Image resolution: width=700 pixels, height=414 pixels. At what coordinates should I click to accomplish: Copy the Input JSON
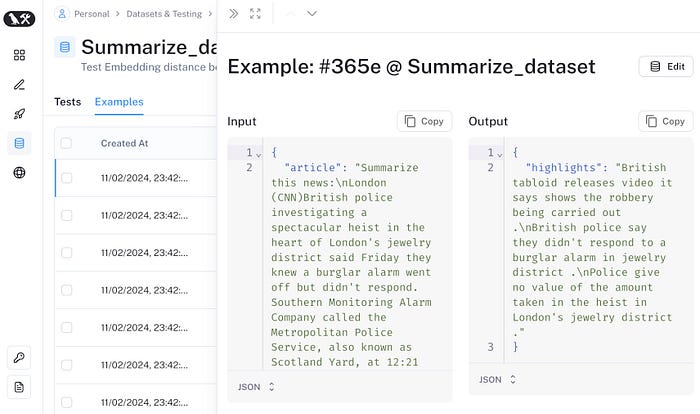[425, 121]
